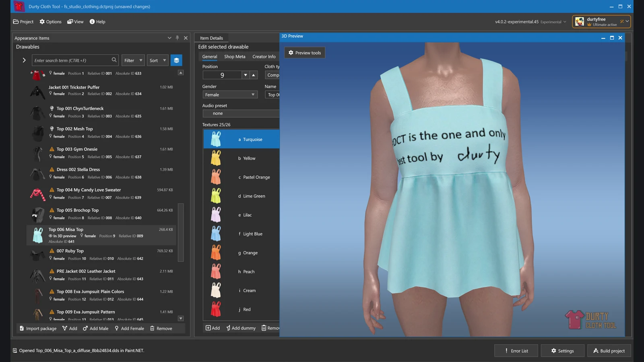The width and height of the screenshot is (644, 362).
Task: Click the Name field in item details
Action: click(x=272, y=95)
